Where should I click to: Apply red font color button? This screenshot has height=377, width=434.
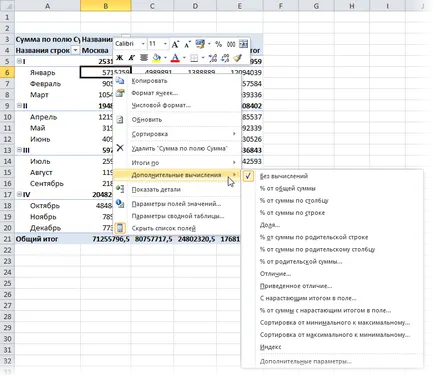175,58
